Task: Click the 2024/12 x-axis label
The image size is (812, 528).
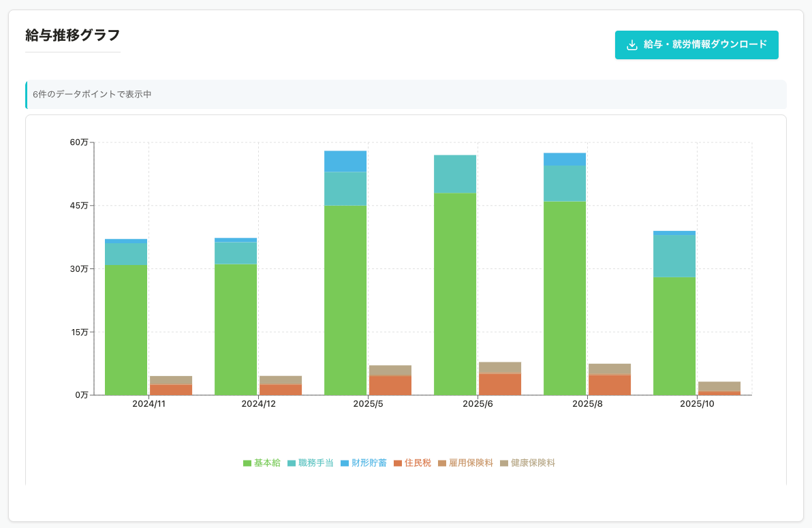Action: [259, 404]
